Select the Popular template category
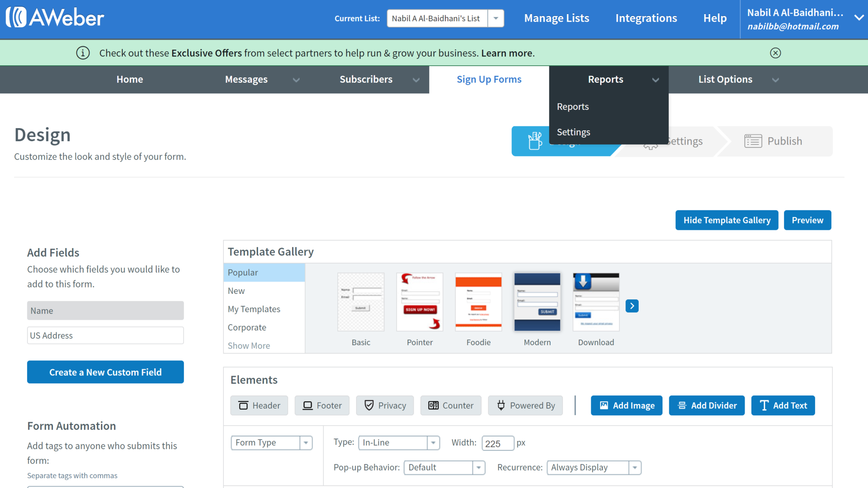 pyautogui.click(x=264, y=272)
